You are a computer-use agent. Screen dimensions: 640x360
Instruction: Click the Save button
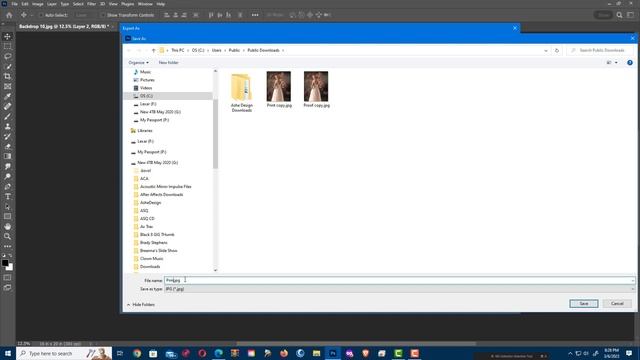(584, 304)
